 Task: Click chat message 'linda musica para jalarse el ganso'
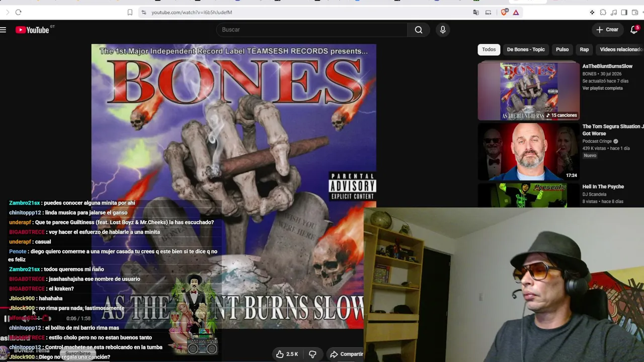click(86, 213)
